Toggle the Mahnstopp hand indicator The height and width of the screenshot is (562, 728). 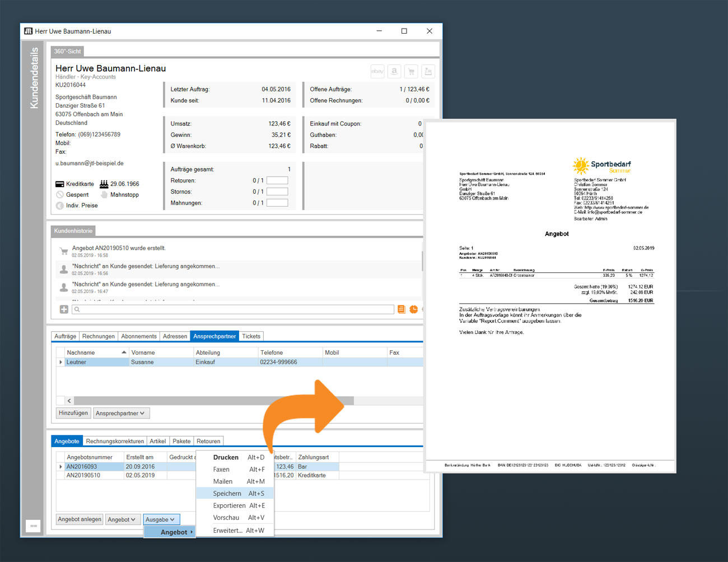pyautogui.click(x=104, y=195)
